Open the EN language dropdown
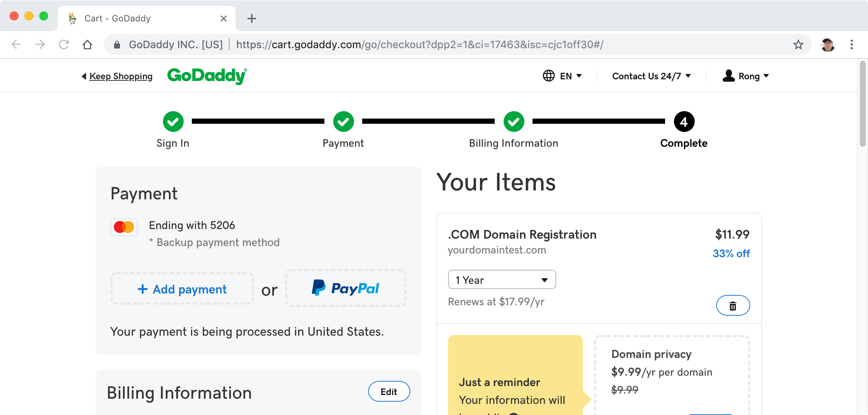The image size is (868, 415). 562,76
